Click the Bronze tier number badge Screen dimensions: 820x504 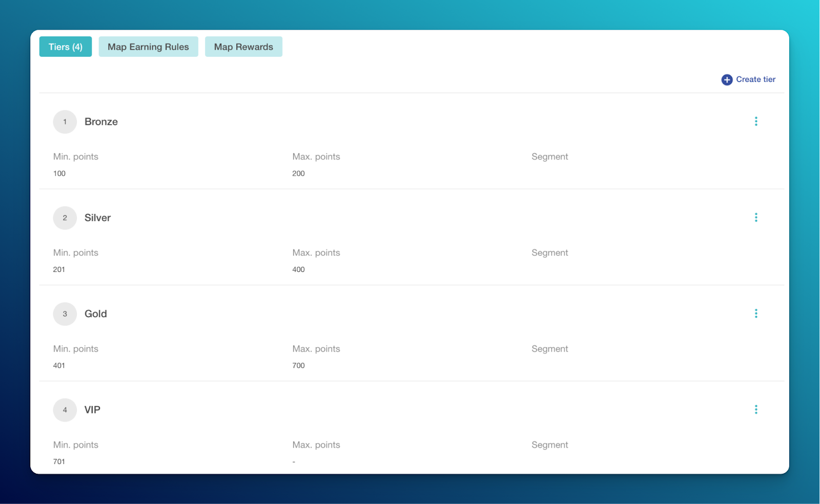pyautogui.click(x=65, y=121)
